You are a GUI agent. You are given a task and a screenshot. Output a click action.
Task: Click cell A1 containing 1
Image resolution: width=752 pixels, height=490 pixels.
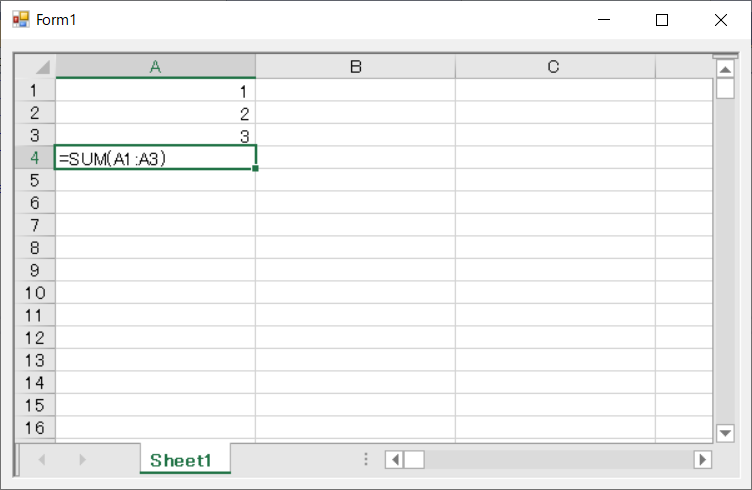155,90
